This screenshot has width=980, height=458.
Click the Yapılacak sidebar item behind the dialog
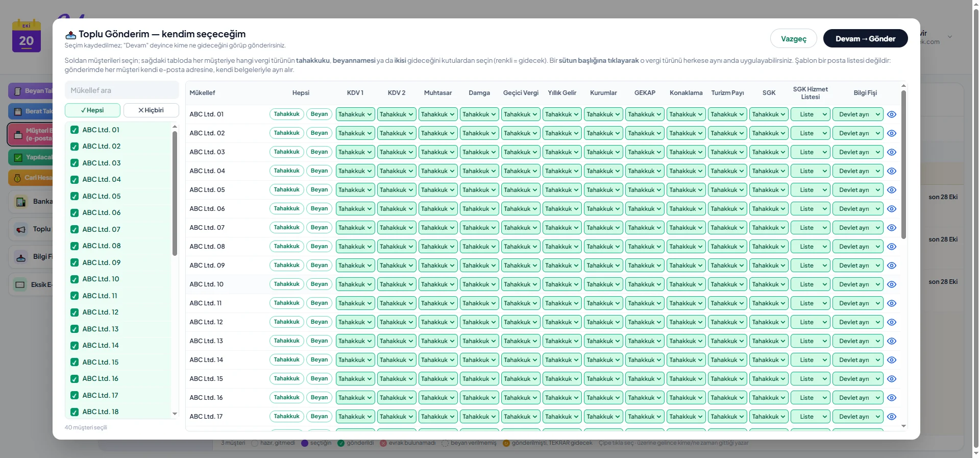(x=31, y=157)
